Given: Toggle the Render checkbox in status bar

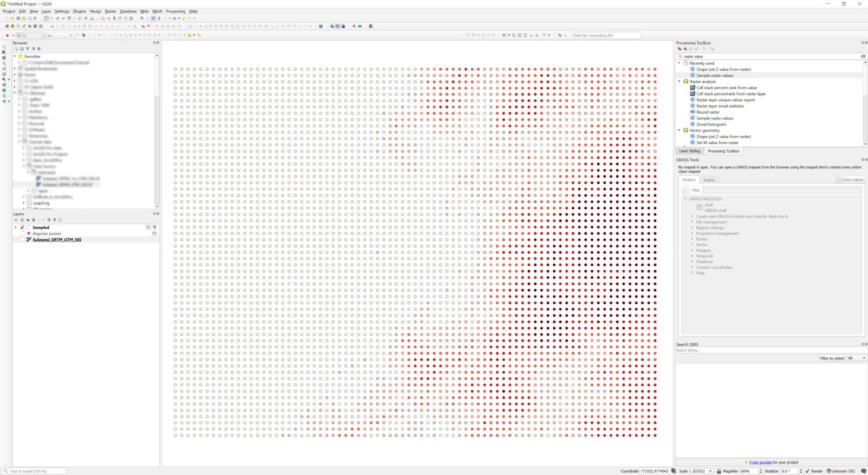Looking at the screenshot, I should pyautogui.click(x=807, y=471).
